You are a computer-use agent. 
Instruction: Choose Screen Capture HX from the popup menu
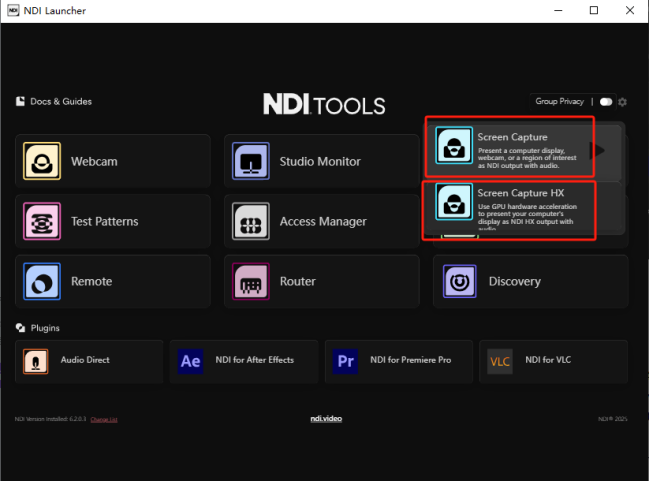pyautogui.click(x=524, y=206)
